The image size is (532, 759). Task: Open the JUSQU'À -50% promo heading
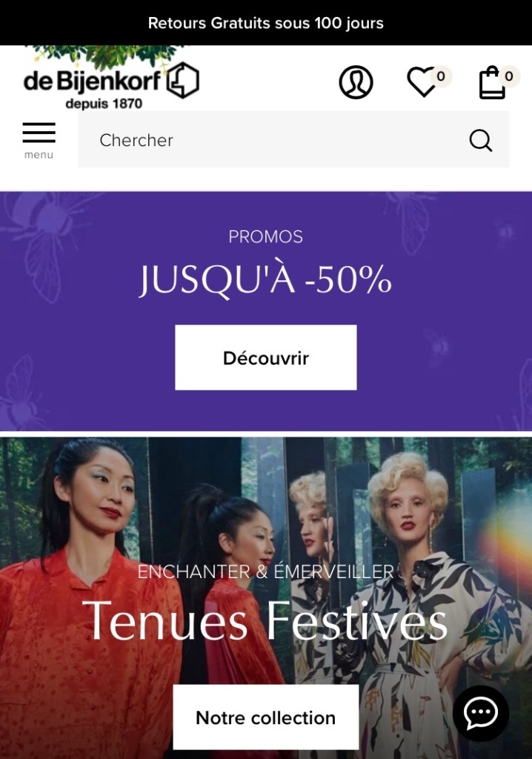(x=265, y=279)
